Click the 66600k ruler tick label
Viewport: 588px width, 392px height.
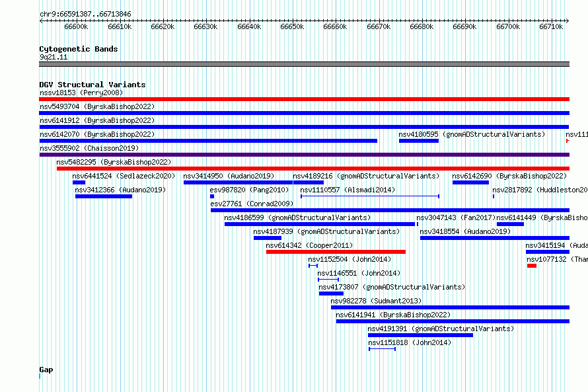76,26
